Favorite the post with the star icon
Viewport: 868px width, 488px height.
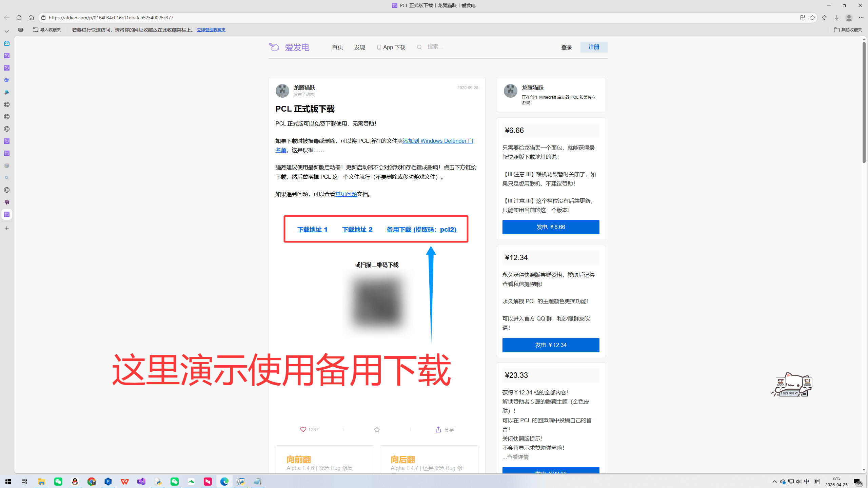(377, 430)
